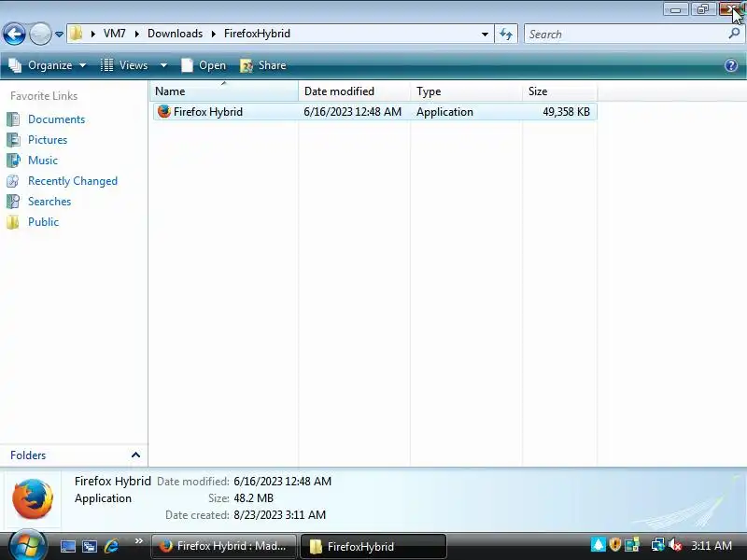747x560 pixels.
Task: Click the 49,358 KB size cell
Action: (566, 112)
